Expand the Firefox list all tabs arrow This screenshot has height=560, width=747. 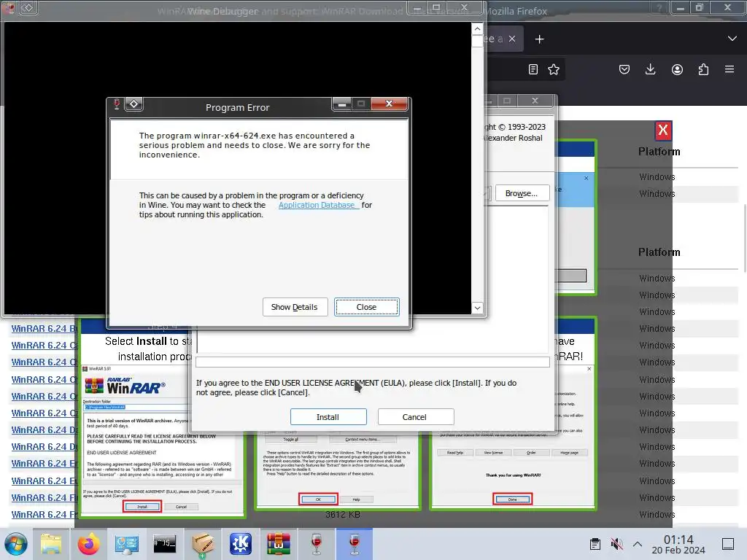click(732, 39)
